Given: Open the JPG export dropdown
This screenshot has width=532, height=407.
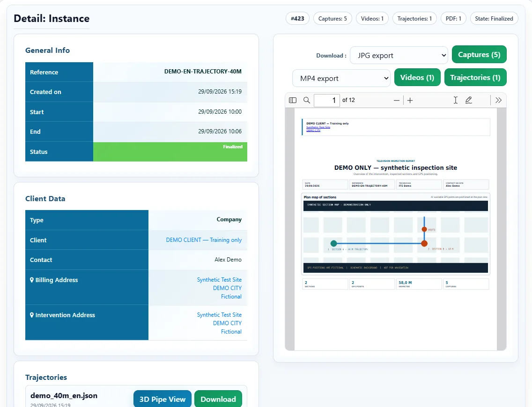Looking at the screenshot, I should [x=399, y=55].
